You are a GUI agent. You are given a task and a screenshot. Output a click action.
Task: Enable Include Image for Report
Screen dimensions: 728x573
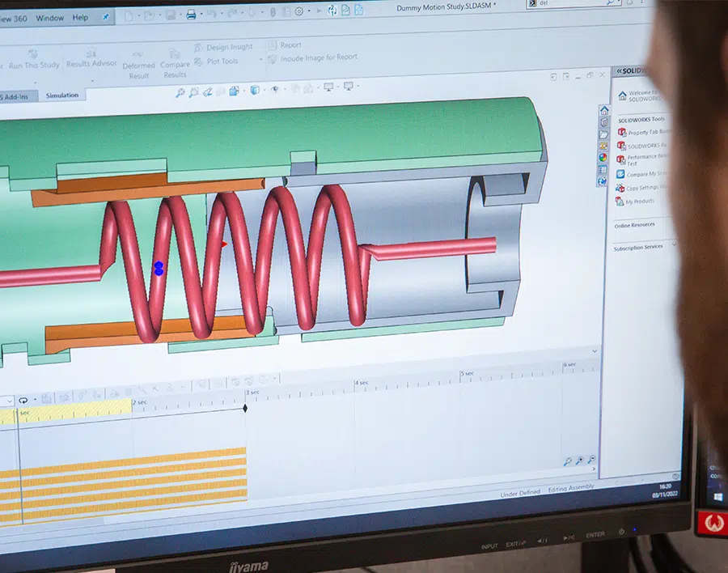click(x=315, y=57)
